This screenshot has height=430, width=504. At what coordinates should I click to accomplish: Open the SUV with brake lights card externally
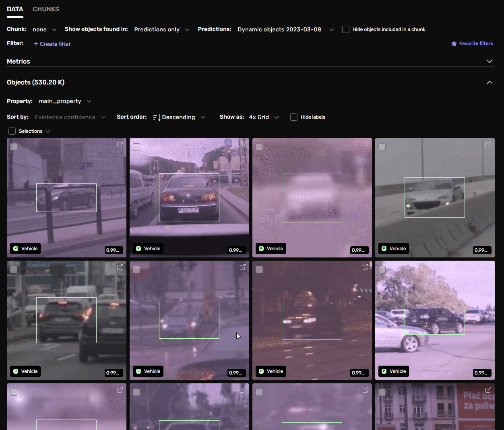click(120, 267)
